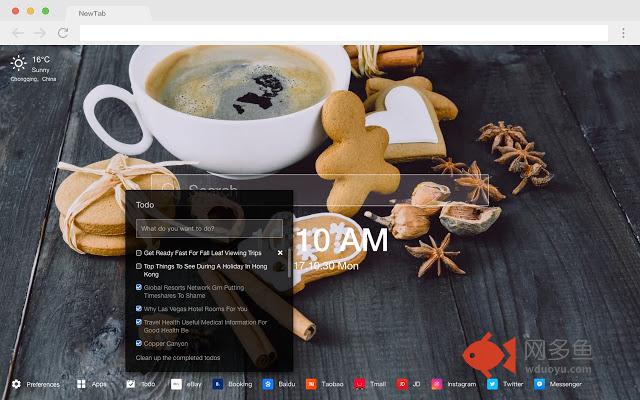Image resolution: width=640 pixels, height=400 pixels.
Task: Toggle the Todo panel from bottom bar
Action: [x=131, y=384]
